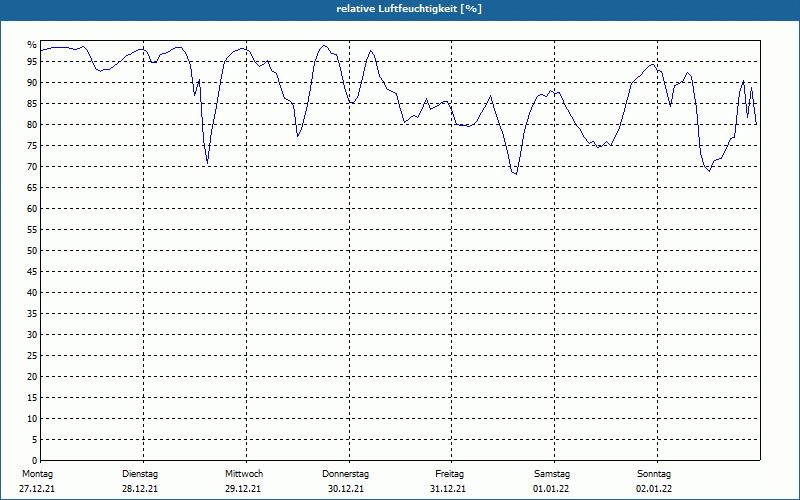Viewport: 800px width, 500px height.
Task: Click the y-axis value '50'
Action: pyautogui.click(x=32, y=251)
